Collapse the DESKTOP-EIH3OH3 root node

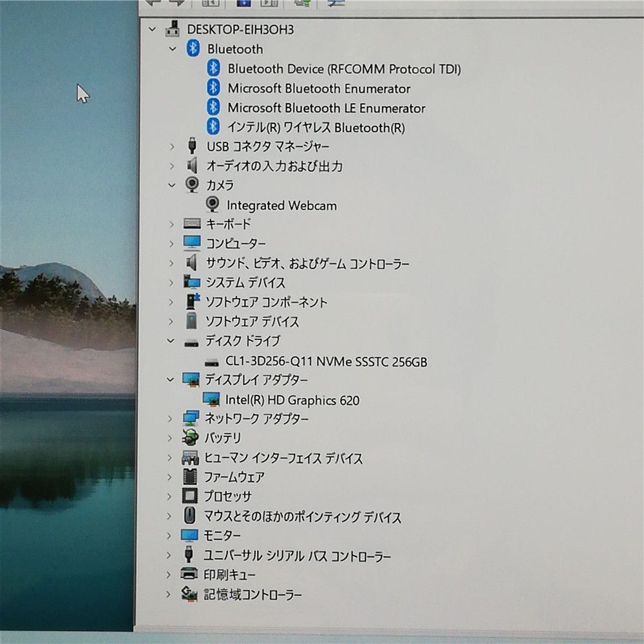pos(152,29)
